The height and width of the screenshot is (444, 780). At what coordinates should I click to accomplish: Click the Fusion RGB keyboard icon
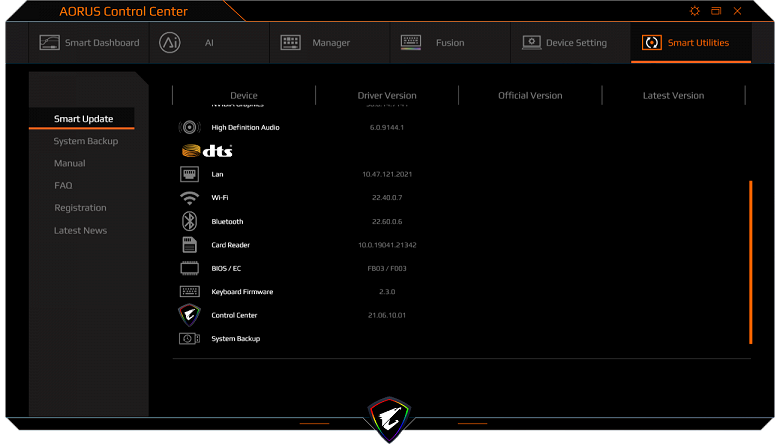pos(411,42)
